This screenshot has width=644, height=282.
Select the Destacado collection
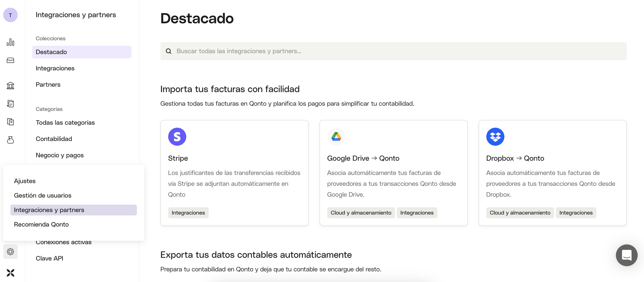pyautogui.click(x=82, y=52)
